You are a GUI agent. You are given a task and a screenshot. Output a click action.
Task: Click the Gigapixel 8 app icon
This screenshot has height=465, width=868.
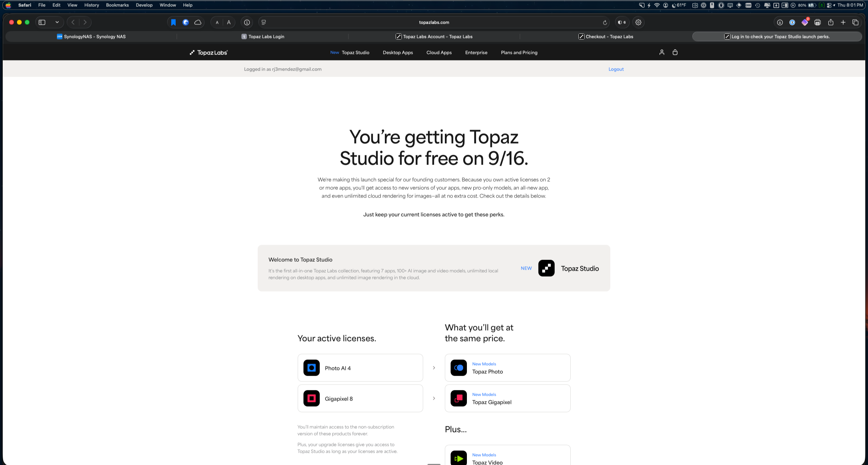311,398
